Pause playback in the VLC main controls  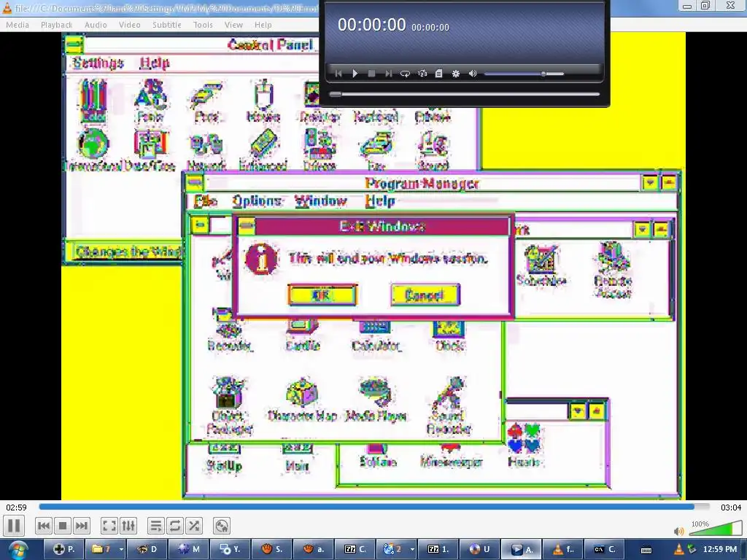pos(14,526)
